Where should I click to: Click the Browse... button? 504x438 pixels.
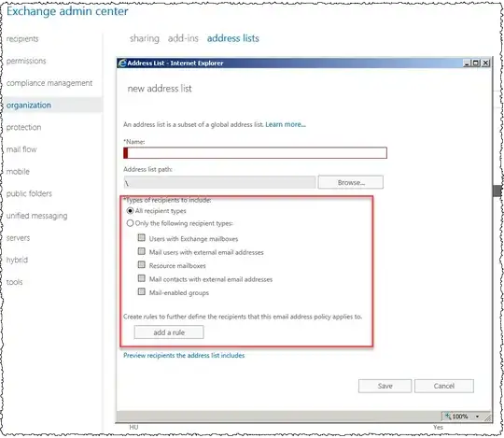click(x=351, y=182)
